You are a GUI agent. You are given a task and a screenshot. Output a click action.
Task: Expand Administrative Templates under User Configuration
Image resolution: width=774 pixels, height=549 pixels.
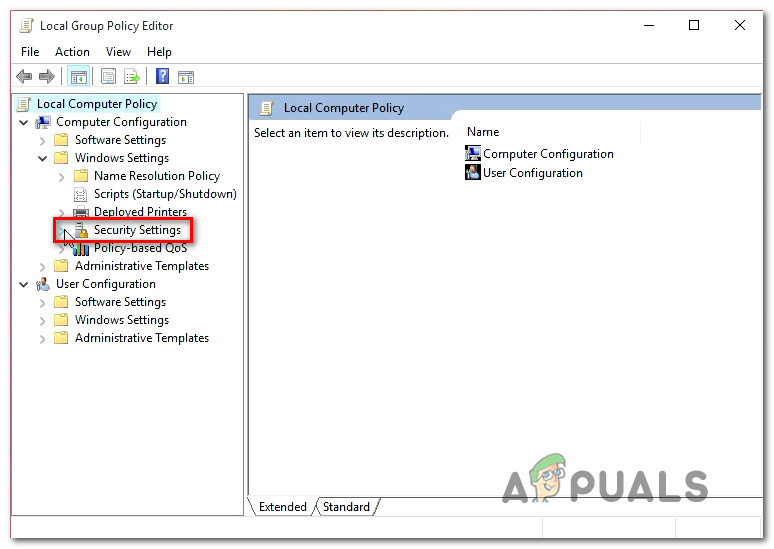pyautogui.click(x=42, y=339)
